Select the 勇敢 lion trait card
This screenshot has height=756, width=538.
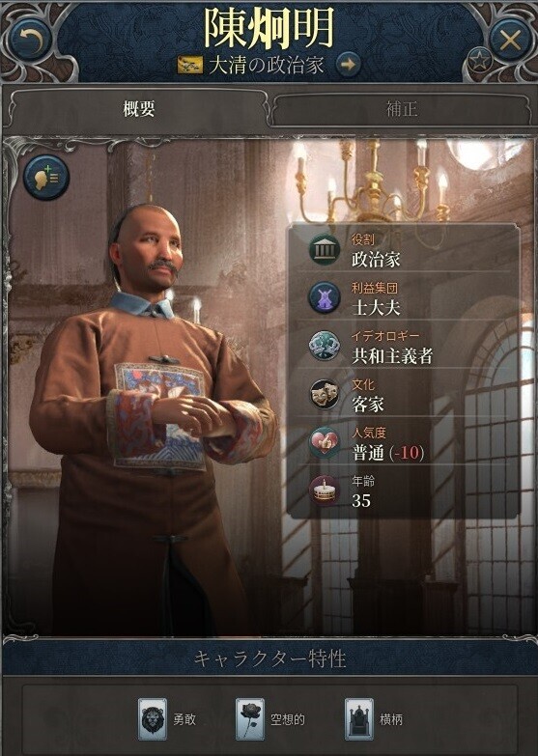[x=153, y=719]
